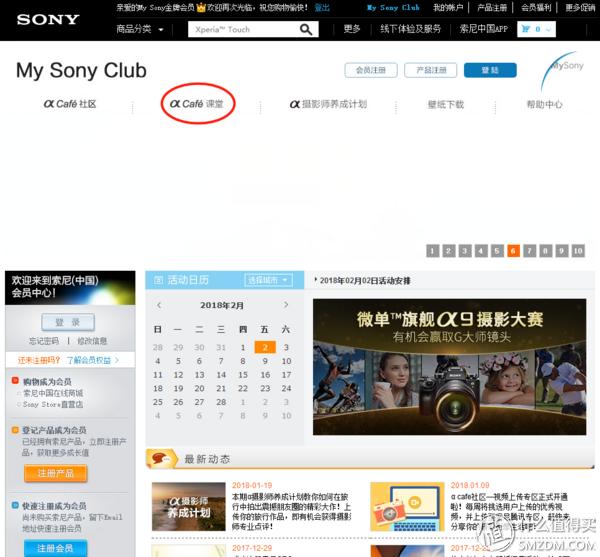Select banner slide 8
The height and width of the screenshot is (557, 600).
(546, 251)
